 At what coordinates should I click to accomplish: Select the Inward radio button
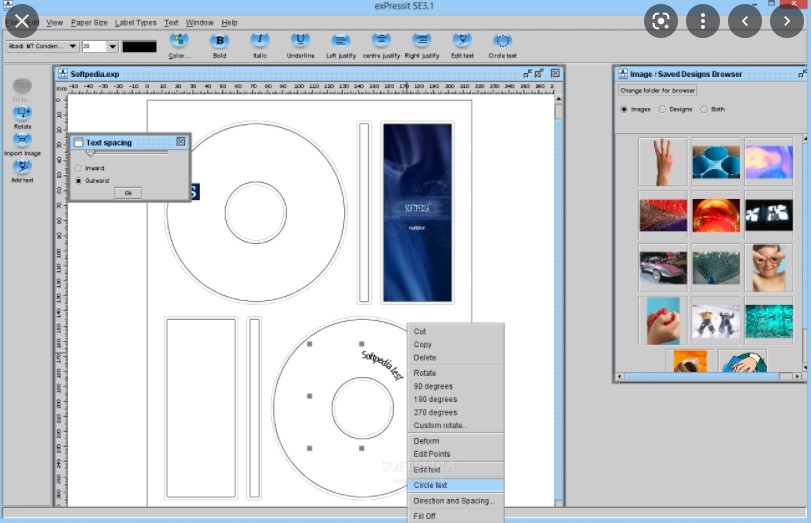(x=78, y=168)
